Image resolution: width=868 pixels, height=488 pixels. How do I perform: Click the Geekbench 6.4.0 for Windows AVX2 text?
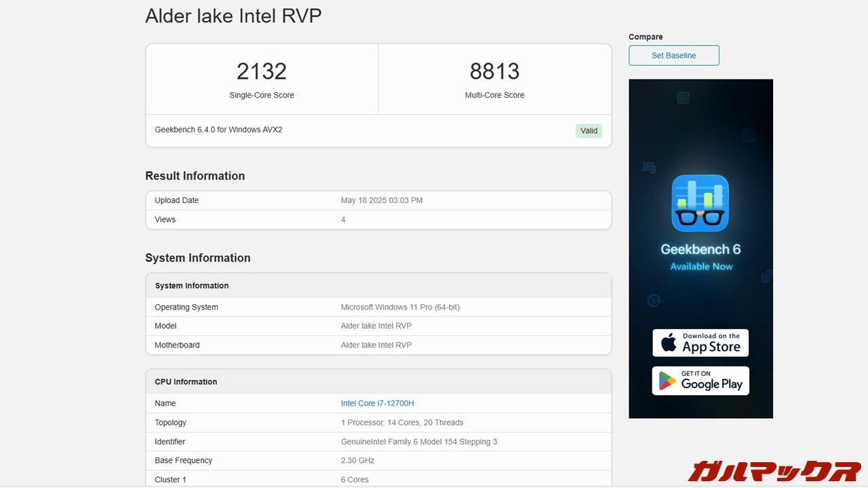218,130
